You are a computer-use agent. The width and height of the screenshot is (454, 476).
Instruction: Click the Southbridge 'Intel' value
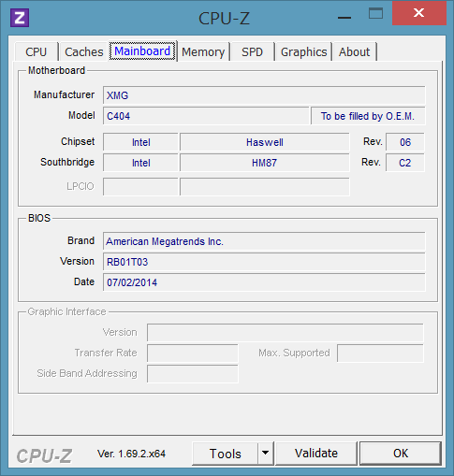click(140, 163)
